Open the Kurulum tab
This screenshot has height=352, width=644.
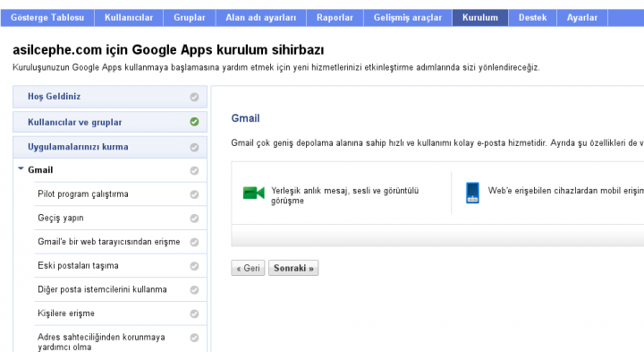(480, 18)
